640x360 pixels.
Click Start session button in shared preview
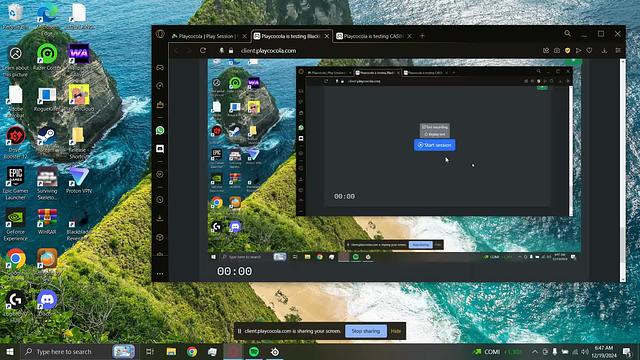click(x=435, y=145)
